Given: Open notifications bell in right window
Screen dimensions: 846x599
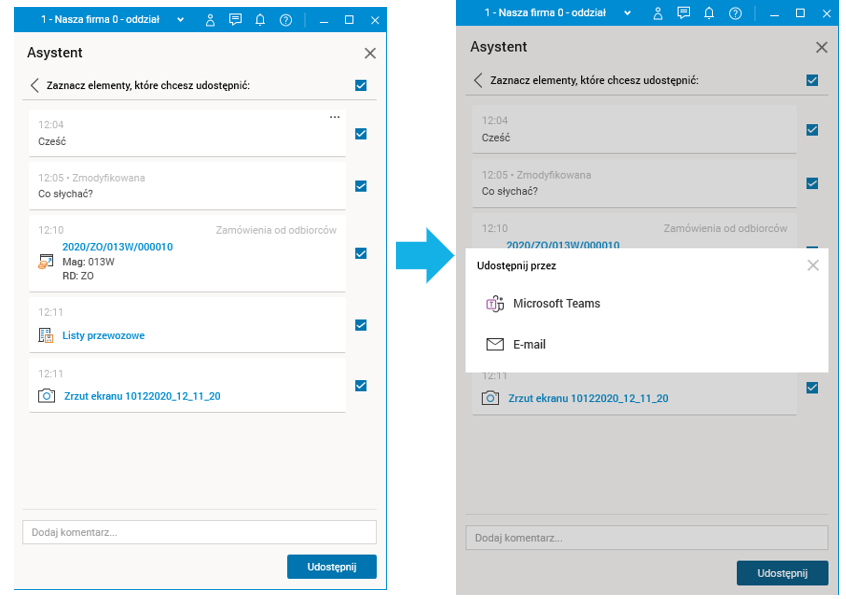Looking at the screenshot, I should click(709, 13).
